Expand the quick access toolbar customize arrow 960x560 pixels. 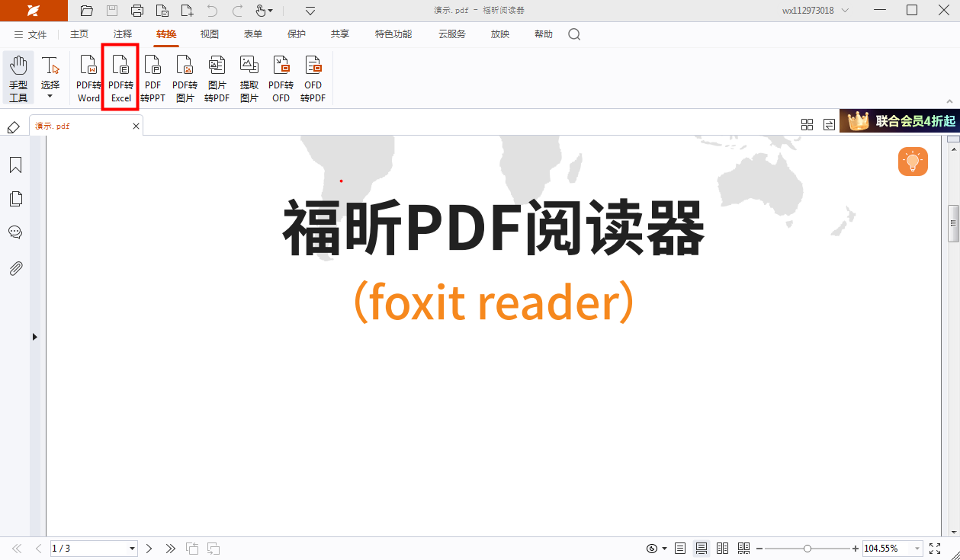click(310, 11)
